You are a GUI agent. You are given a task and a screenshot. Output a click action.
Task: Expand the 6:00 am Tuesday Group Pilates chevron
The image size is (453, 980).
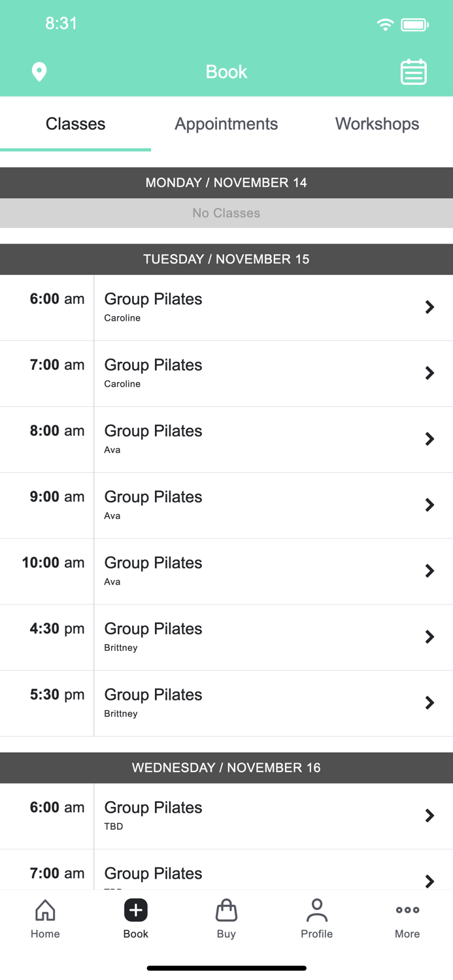pos(429,307)
